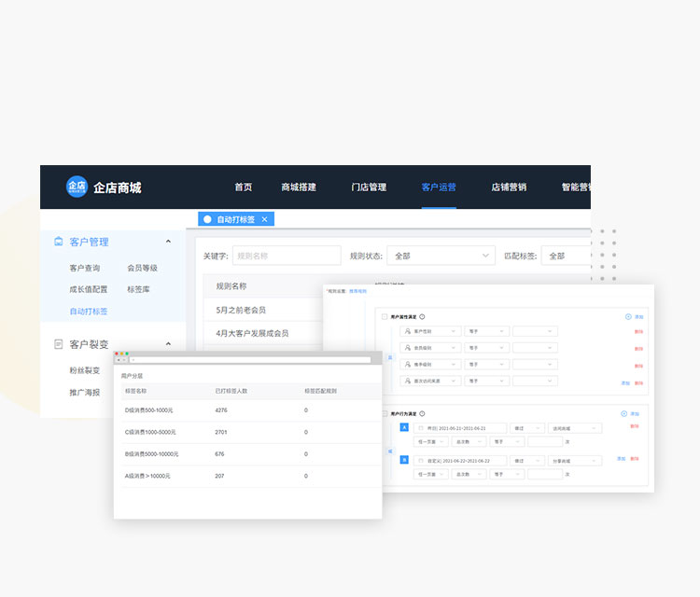Image resolution: width=700 pixels, height=597 pixels.
Task: Click the 关键字 rule name input field
Action: [287, 256]
